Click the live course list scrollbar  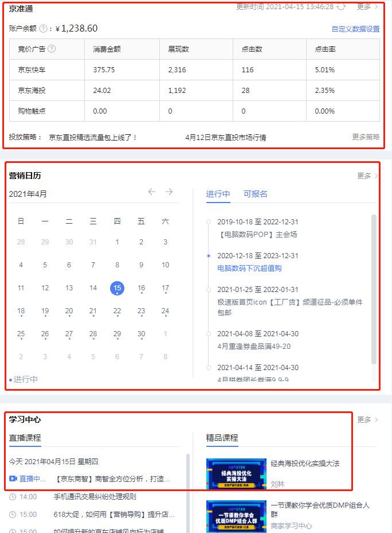(x=188, y=493)
